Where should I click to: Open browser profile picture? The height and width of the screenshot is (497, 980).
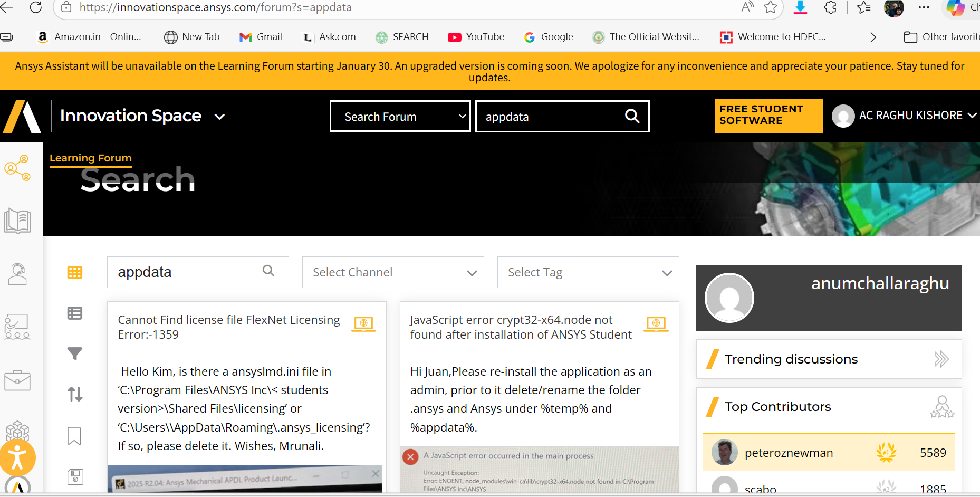893,8
